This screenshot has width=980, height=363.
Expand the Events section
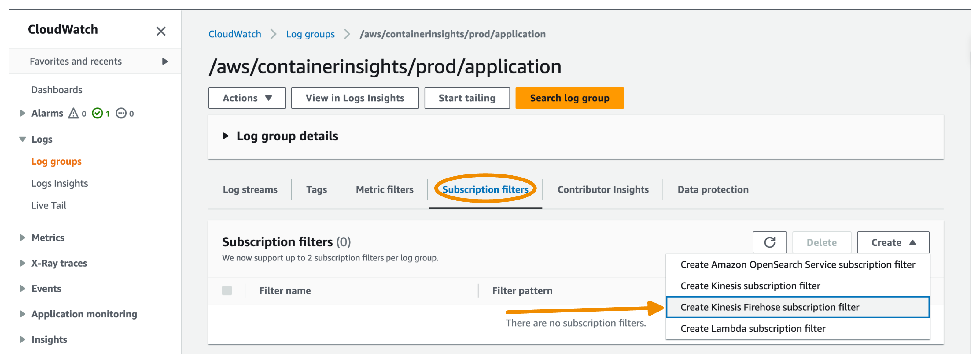pyautogui.click(x=22, y=288)
